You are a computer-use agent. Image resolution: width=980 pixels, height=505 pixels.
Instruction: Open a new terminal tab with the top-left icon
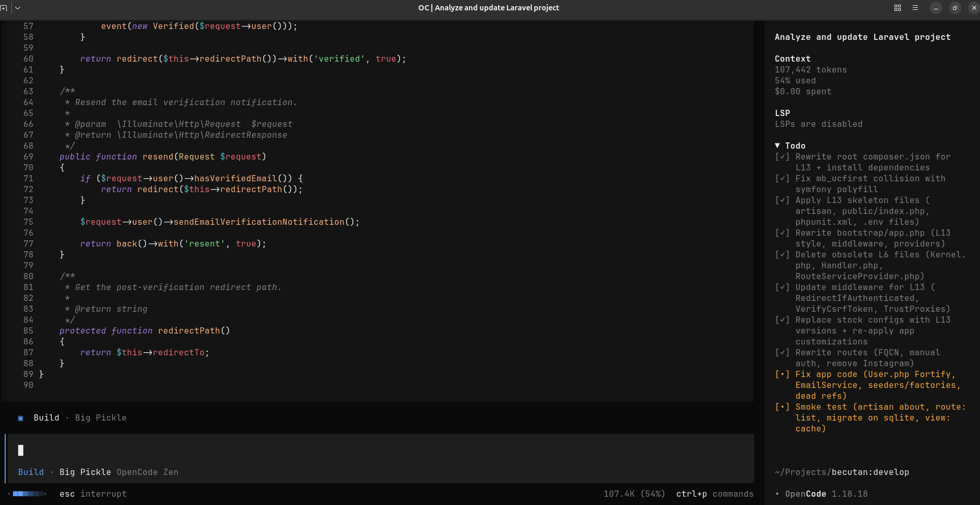tap(4, 8)
